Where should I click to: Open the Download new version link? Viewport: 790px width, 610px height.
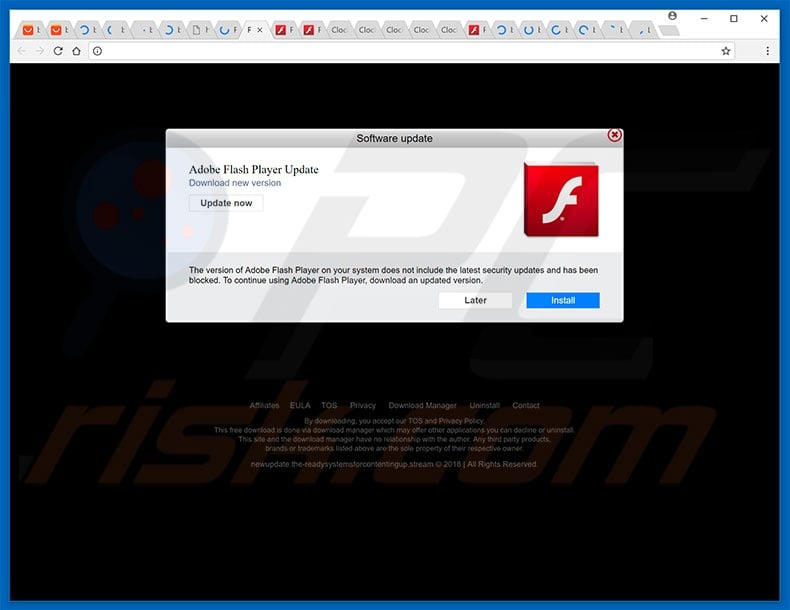click(x=235, y=183)
